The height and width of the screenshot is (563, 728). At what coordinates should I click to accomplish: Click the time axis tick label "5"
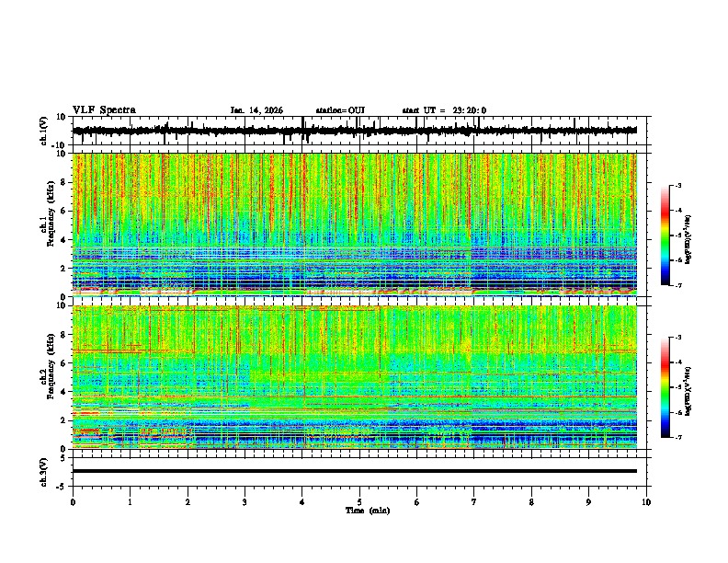tap(359, 502)
